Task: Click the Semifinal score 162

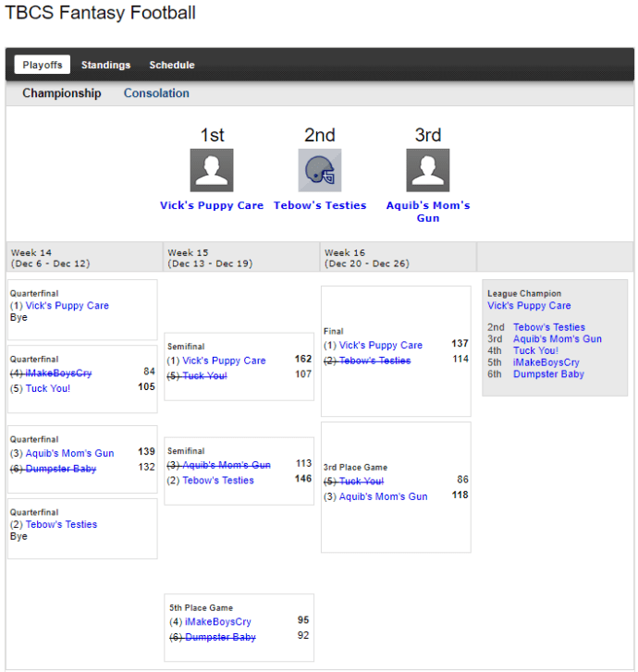Action: (303, 360)
